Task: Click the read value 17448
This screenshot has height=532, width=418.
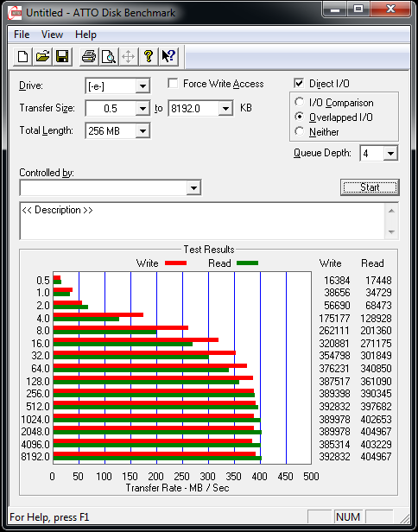Action: [378, 281]
